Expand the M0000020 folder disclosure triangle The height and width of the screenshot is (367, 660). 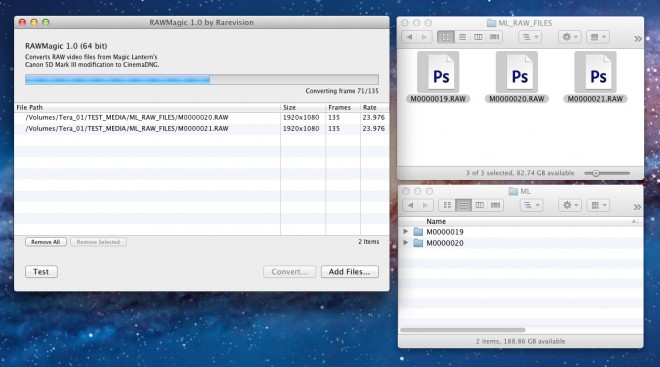click(406, 242)
